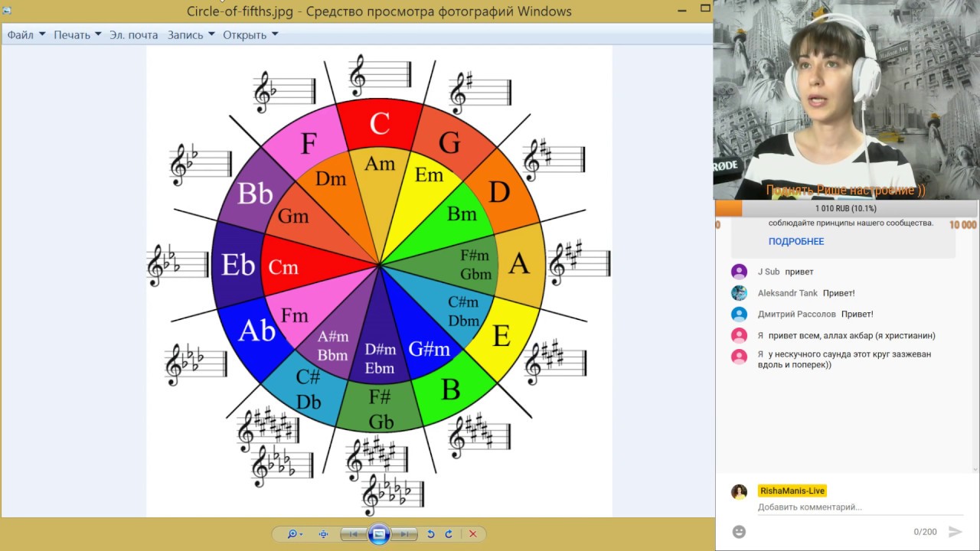Click the RishaManis-Live avatar
This screenshot has width=980, height=551.
click(739, 492)
